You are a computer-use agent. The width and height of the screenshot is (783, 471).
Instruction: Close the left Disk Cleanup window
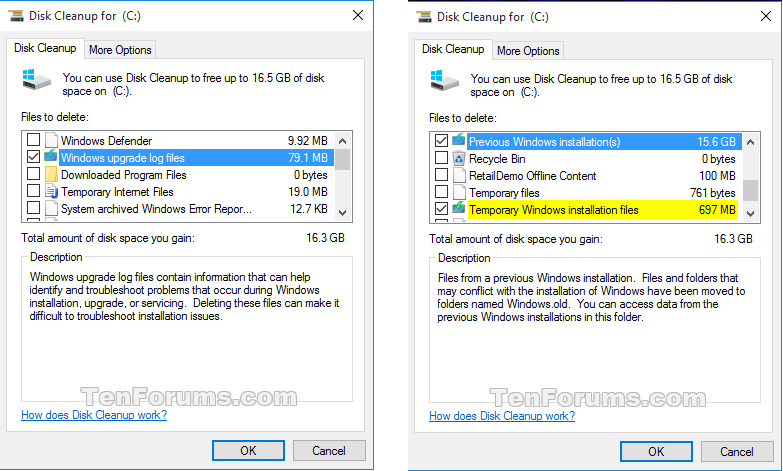[x=358, y=15]
